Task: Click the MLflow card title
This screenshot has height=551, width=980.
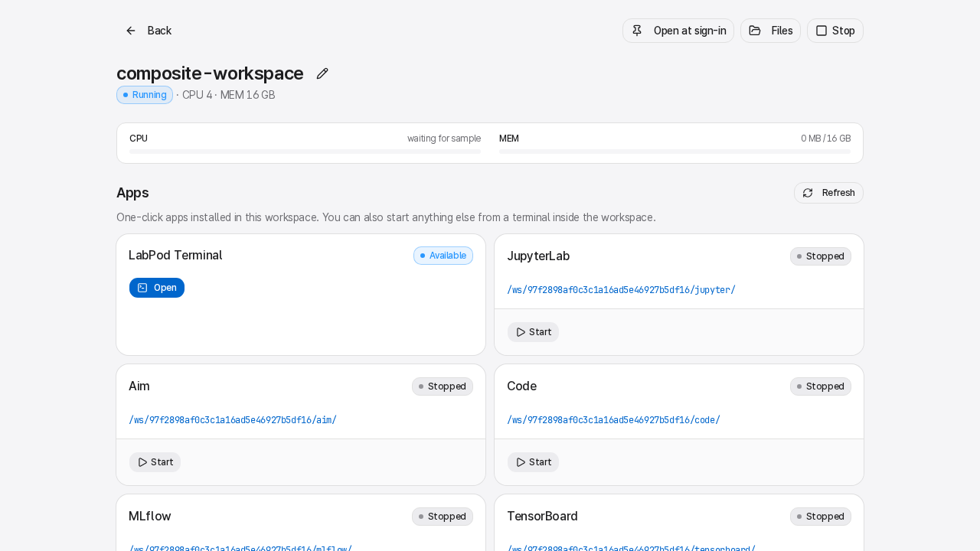Action: 150,517
